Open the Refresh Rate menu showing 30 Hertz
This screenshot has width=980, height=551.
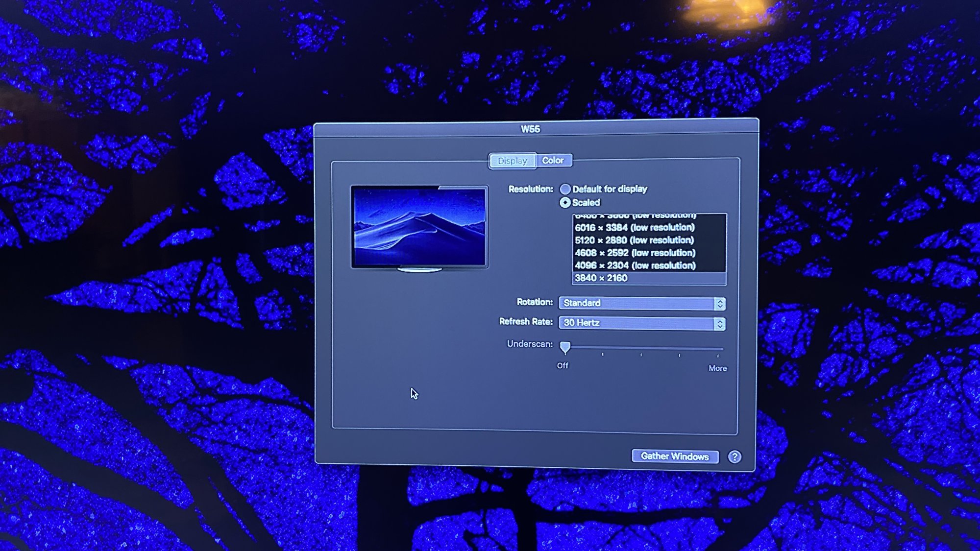(637, 323)
